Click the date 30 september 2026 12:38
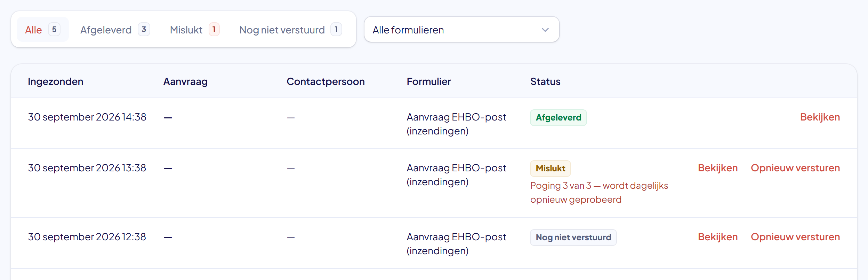 coord(87,237)
